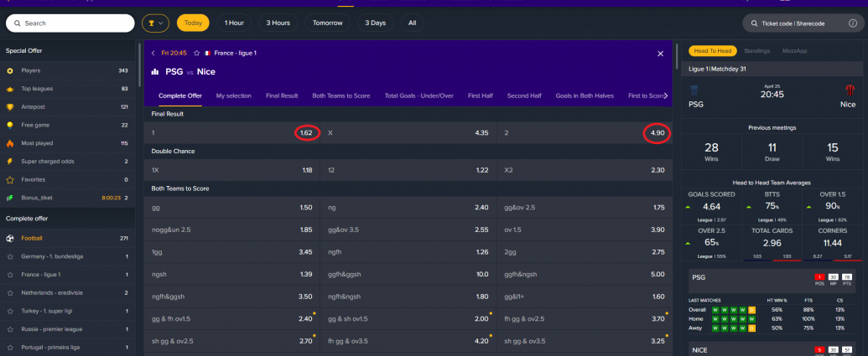
Task: Filter matches by Tomorrow
Action: [x=327, y=23]
